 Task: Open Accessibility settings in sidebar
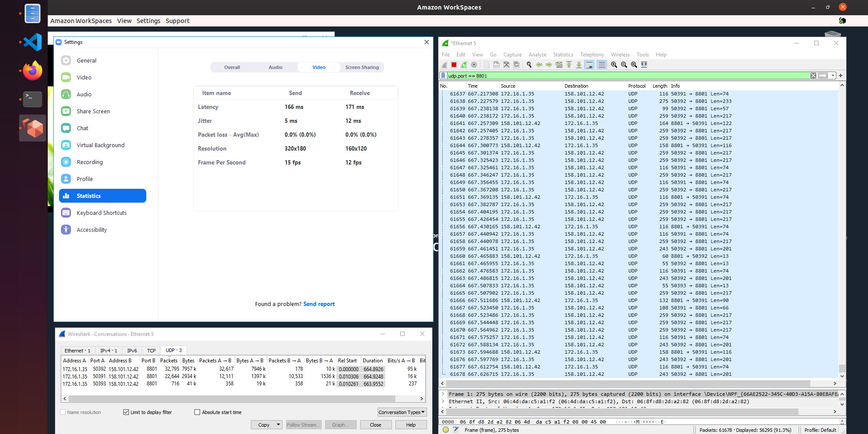[103, 230]
